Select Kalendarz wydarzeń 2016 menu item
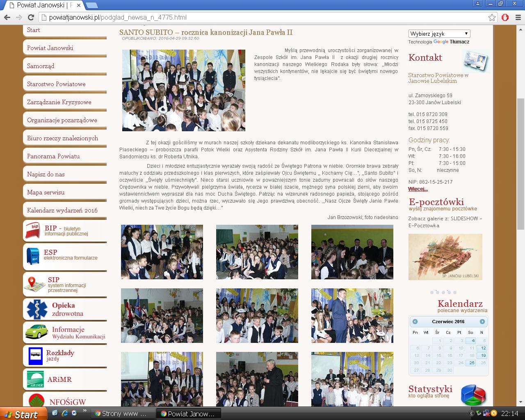This screenshot has width=525, height=420. (62, 210)
